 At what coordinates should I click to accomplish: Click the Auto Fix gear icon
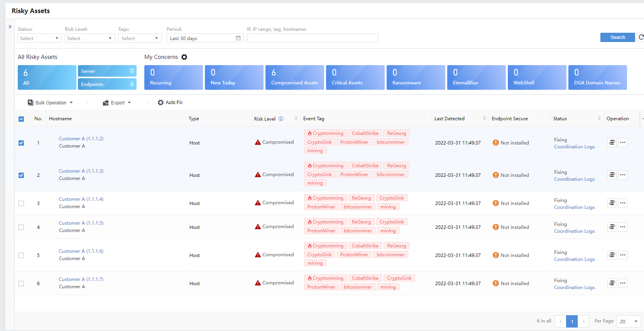click(161, 102)
